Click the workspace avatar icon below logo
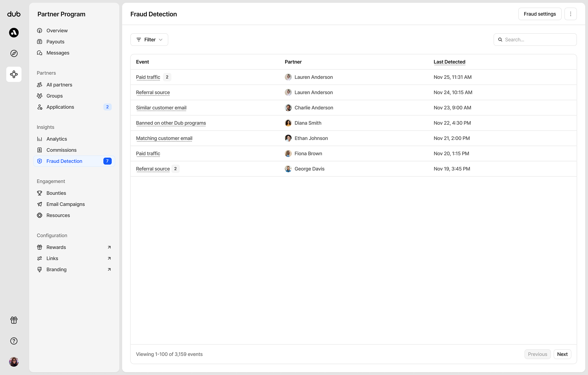Image resolution: width=588 pixels, height=375 pixels. click(x=14, y=33)
